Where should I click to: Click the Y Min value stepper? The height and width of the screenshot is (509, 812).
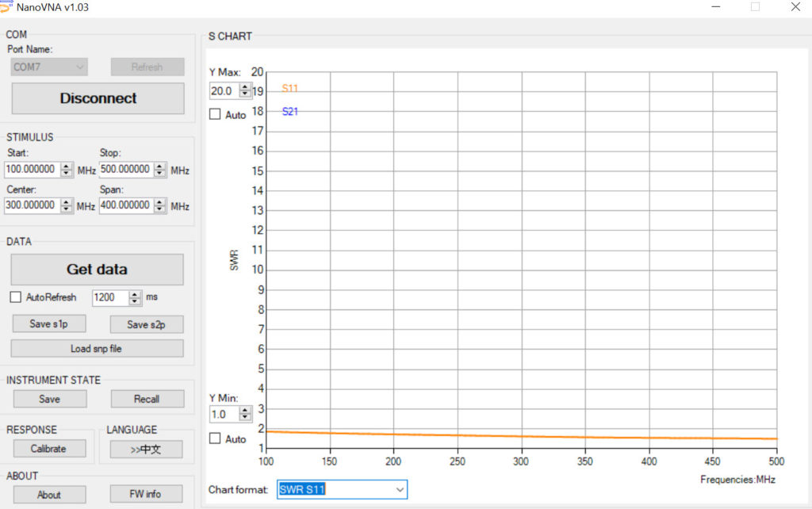pos(245,414)
